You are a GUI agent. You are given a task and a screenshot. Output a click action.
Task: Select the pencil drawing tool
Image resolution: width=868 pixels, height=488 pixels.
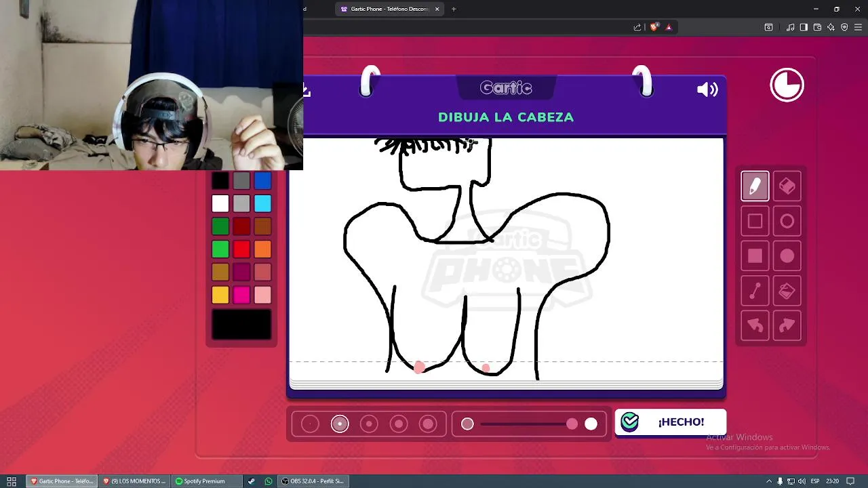tap(755, 186)
